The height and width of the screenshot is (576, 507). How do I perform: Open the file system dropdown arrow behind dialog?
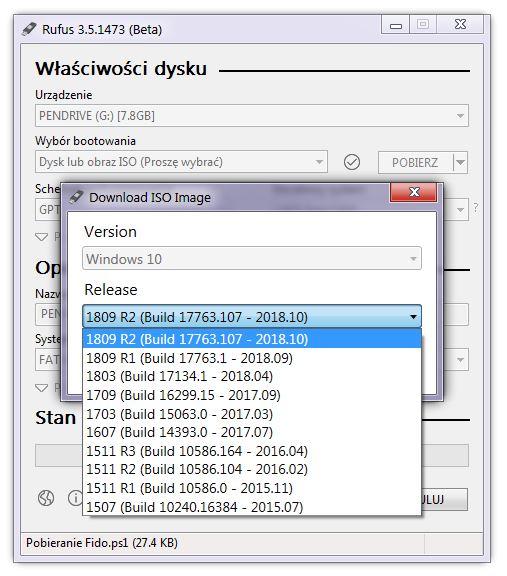click(x=460, y=360)
